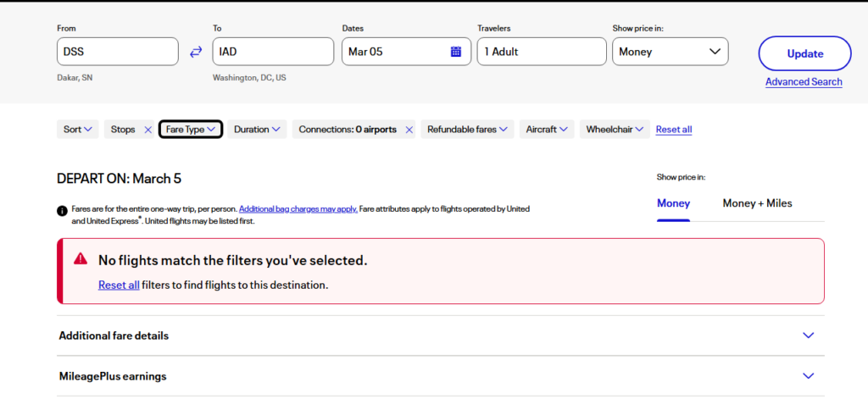
Task: Click the Update button
Action: (x=804, y=53)
